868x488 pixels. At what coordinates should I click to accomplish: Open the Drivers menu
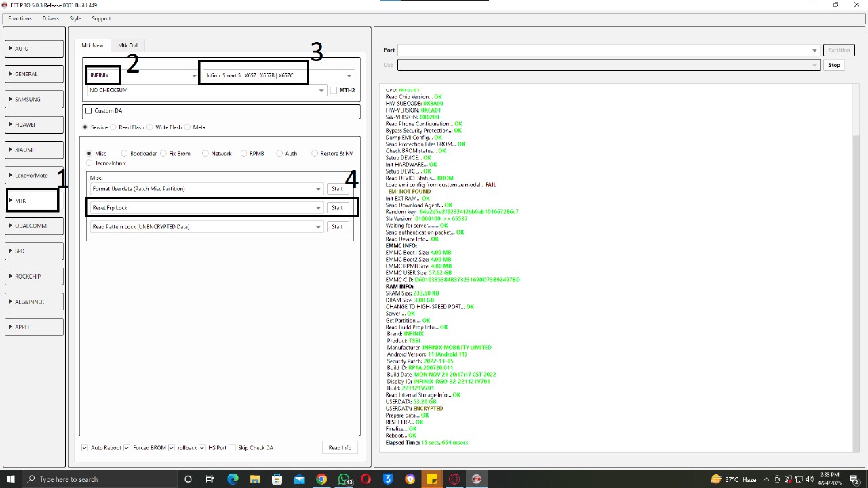click(50, 18)
